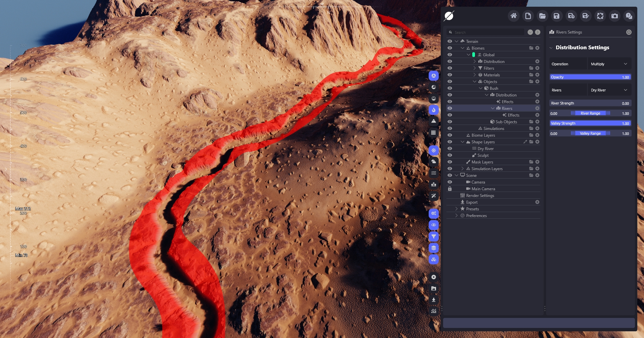Click the add icon on the Materials row
This screenshot has width=644, height=338.
coord(537,75)
